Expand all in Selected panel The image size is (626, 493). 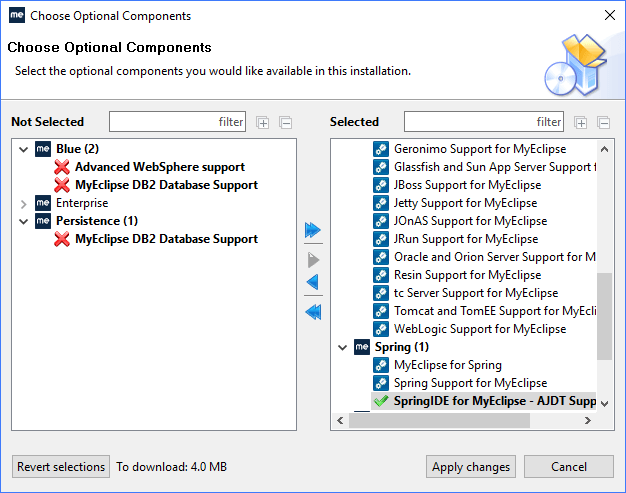pos(581,123)
